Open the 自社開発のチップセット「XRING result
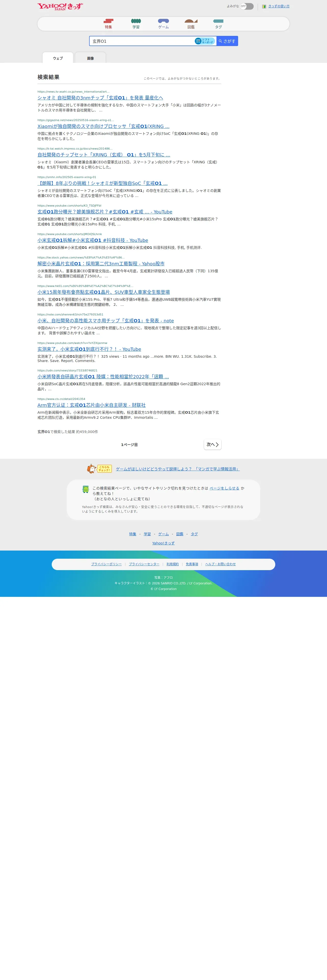Screen dimensions: 327x980 104,155
